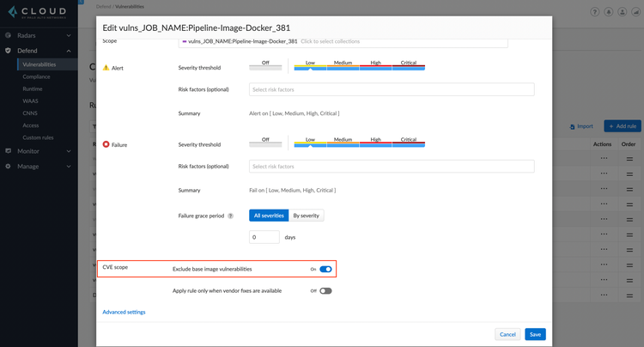Open the Alert risk factors dropdown
Image resolution: width=644 pixels, height=347 pixels.
point(392,89)
